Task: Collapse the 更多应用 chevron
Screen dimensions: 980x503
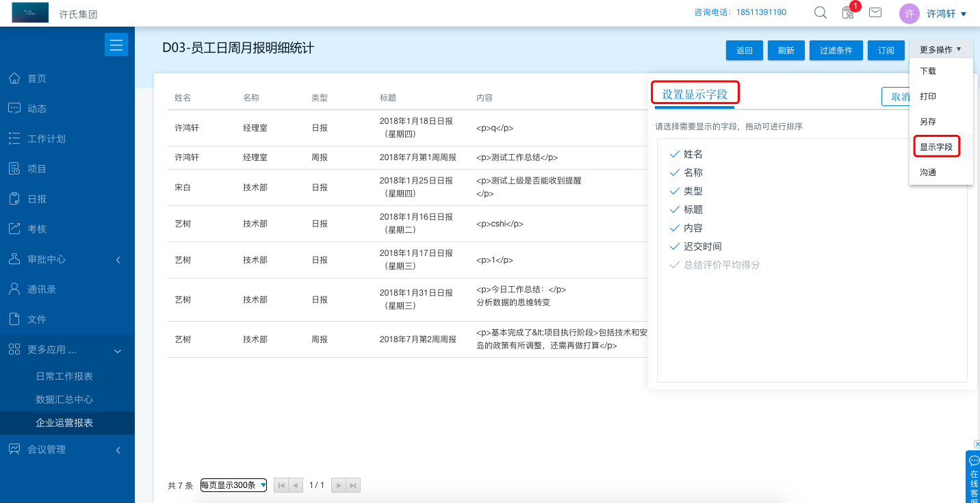Action: (x=118, y=350)
